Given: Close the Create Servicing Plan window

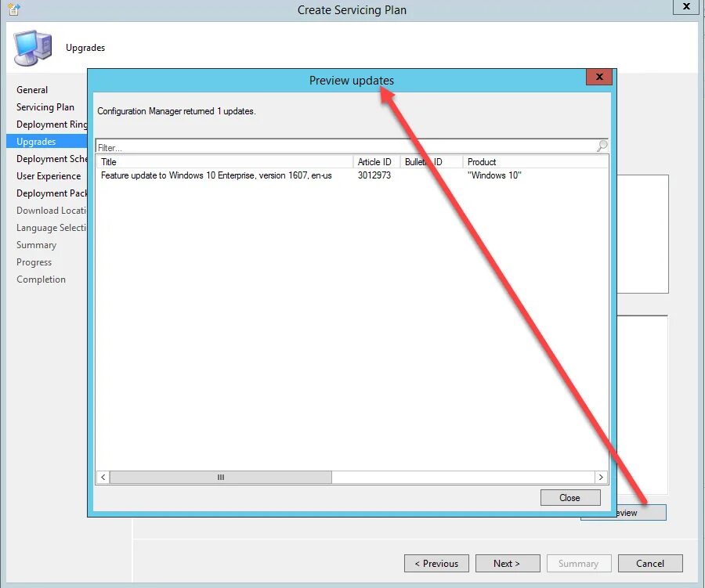Looking at the screenshot, I should [686, 7].
